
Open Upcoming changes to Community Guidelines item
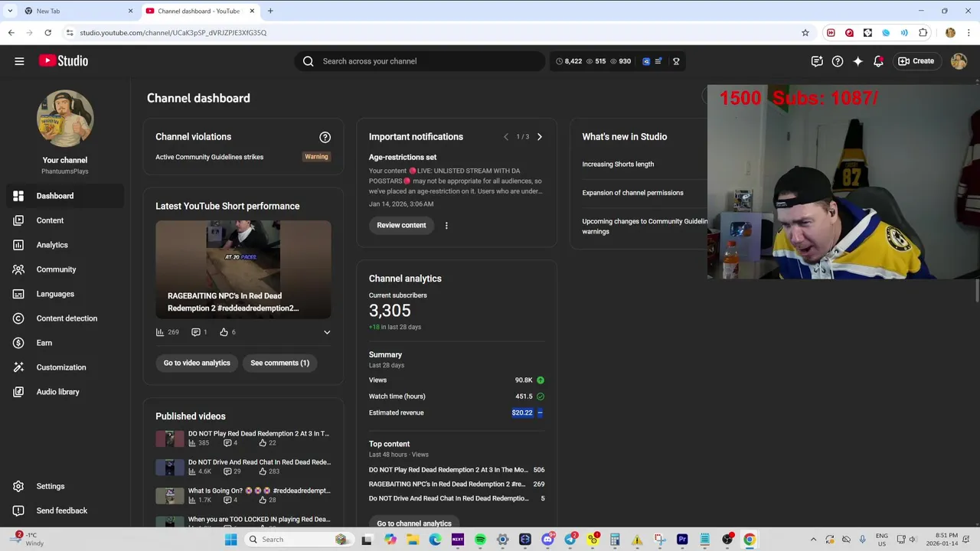pyautogui.click(x=645, y=227)
